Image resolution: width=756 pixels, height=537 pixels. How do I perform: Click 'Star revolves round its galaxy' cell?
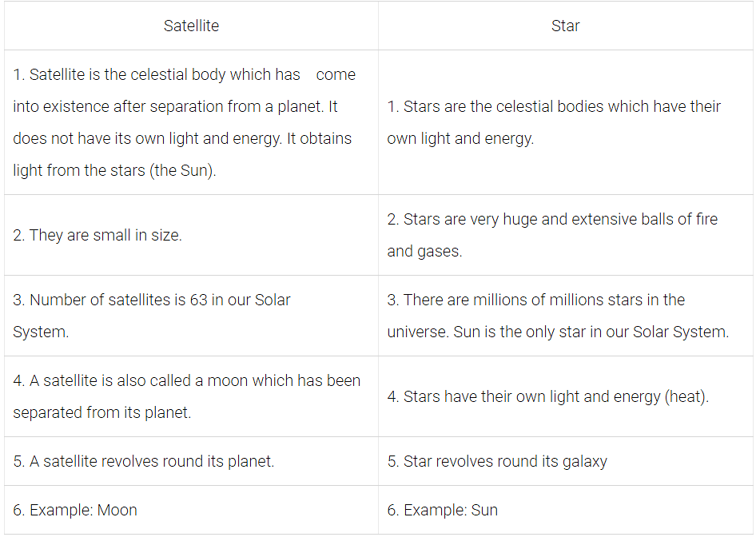point(497,461)
